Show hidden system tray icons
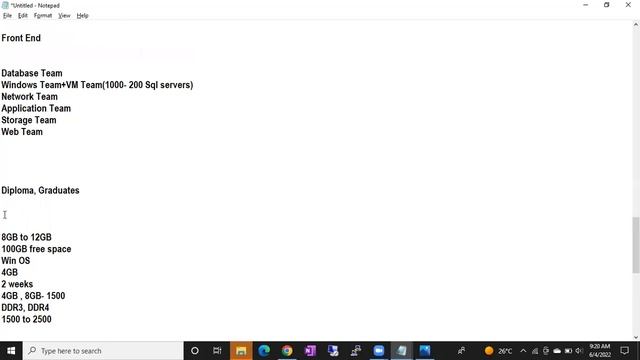Screen dimensions: 640x360 click(523, 351)
